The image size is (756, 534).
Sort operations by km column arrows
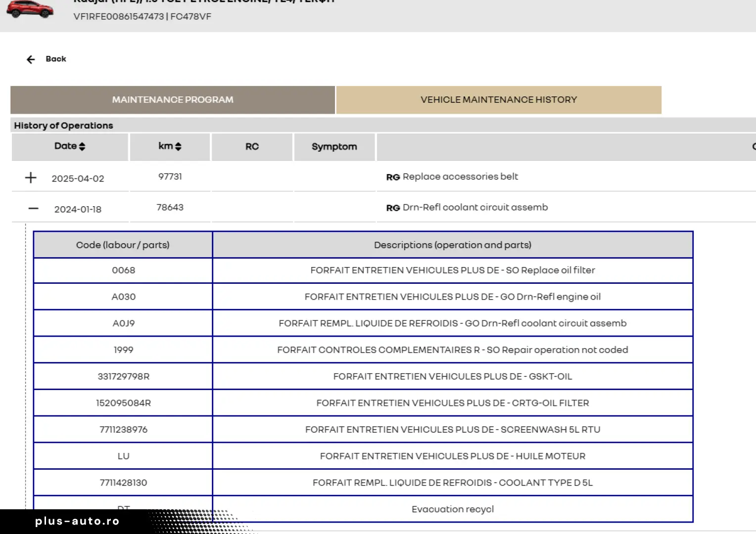[x=178, y=146]
